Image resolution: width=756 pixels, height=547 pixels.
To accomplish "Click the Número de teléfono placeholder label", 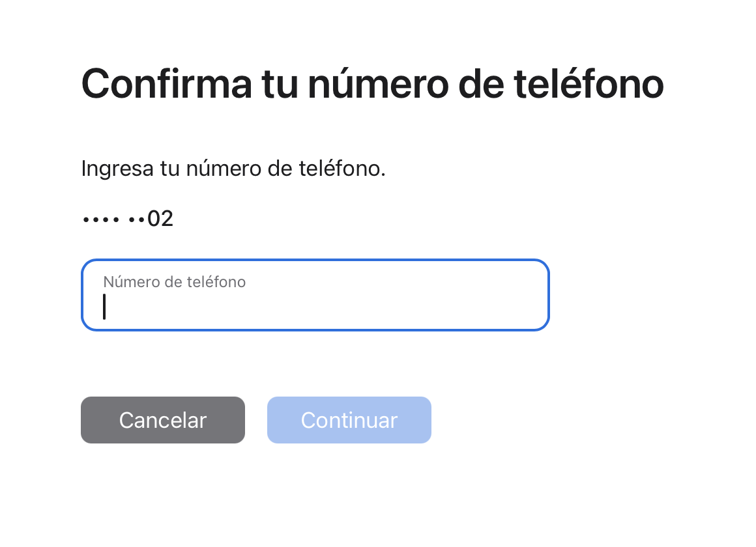I will click(174, 282).
